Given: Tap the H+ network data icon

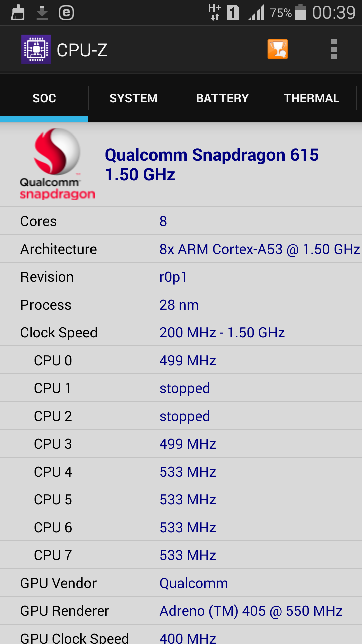Looking at the screenshot, I should coord(215,13).
